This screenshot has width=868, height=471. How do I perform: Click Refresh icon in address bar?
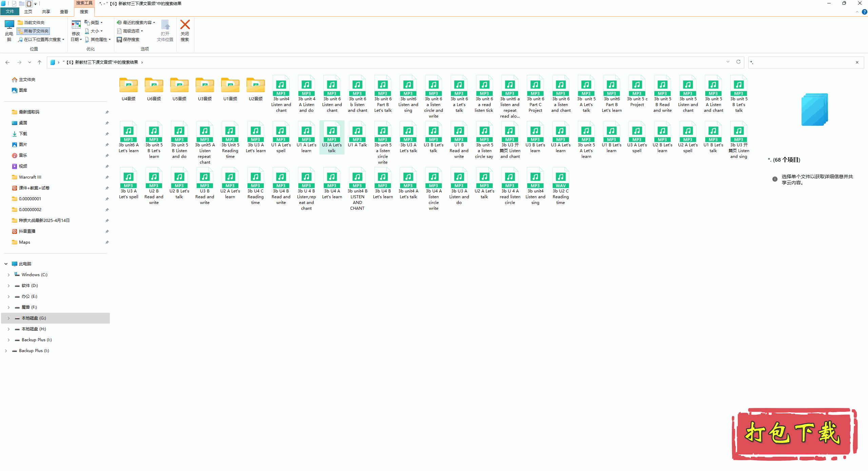tap(738, 62)
